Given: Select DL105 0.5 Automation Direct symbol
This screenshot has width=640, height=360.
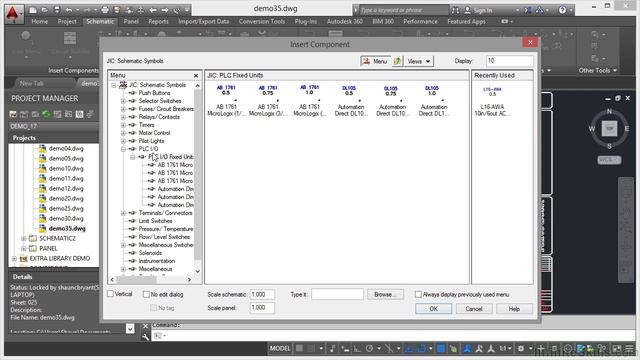Looking at the screenshot, I should (351, 100).
